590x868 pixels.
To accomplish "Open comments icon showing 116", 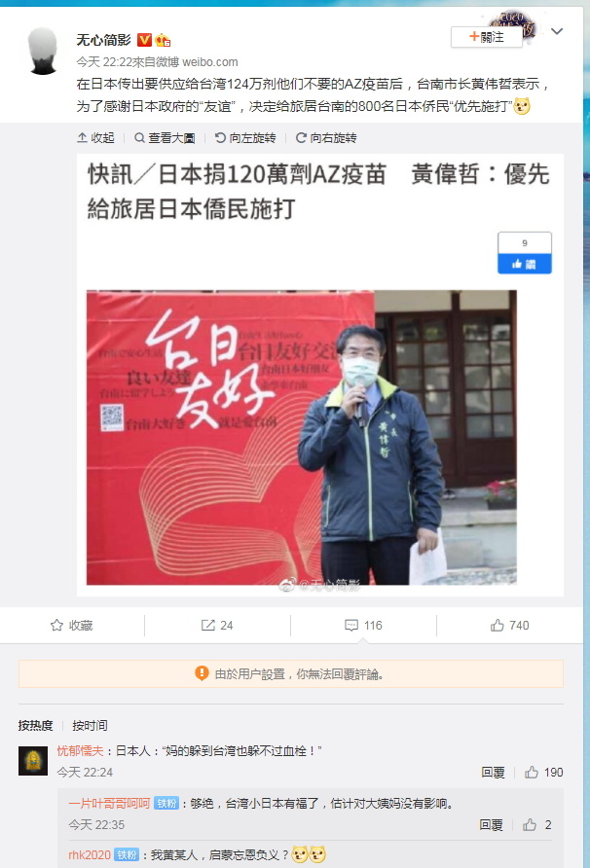I will point(363,625).
